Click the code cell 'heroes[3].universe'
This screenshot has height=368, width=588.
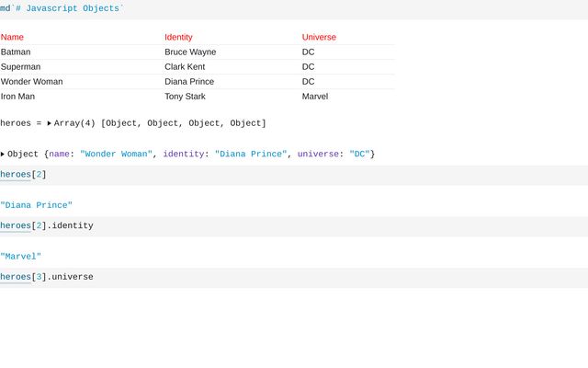(x=294, y=278)
